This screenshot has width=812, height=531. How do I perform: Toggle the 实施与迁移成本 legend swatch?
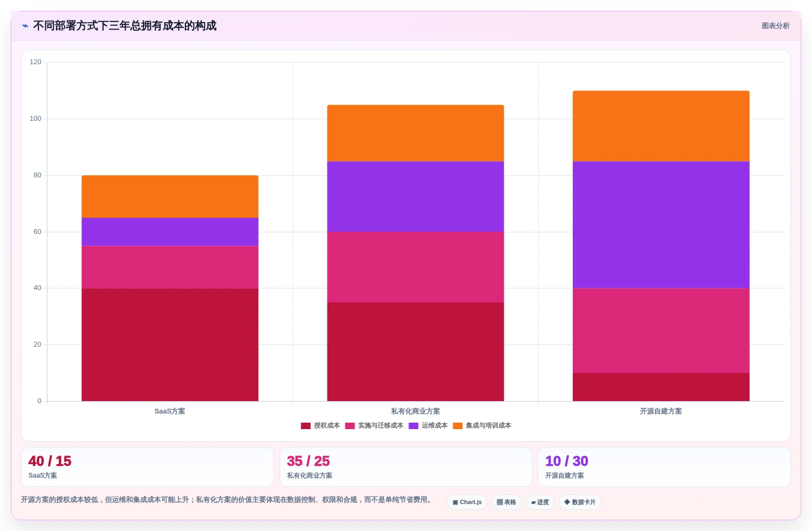click(x=350, y=426)
